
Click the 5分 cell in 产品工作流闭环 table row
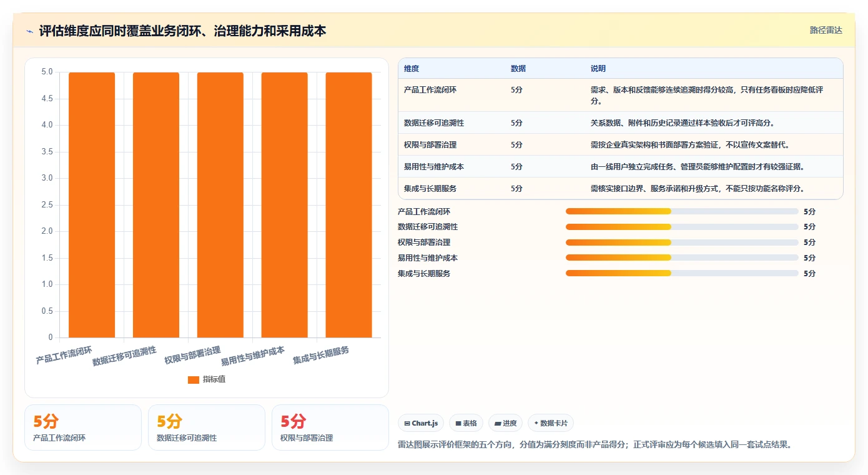click(x=516, y=90)
